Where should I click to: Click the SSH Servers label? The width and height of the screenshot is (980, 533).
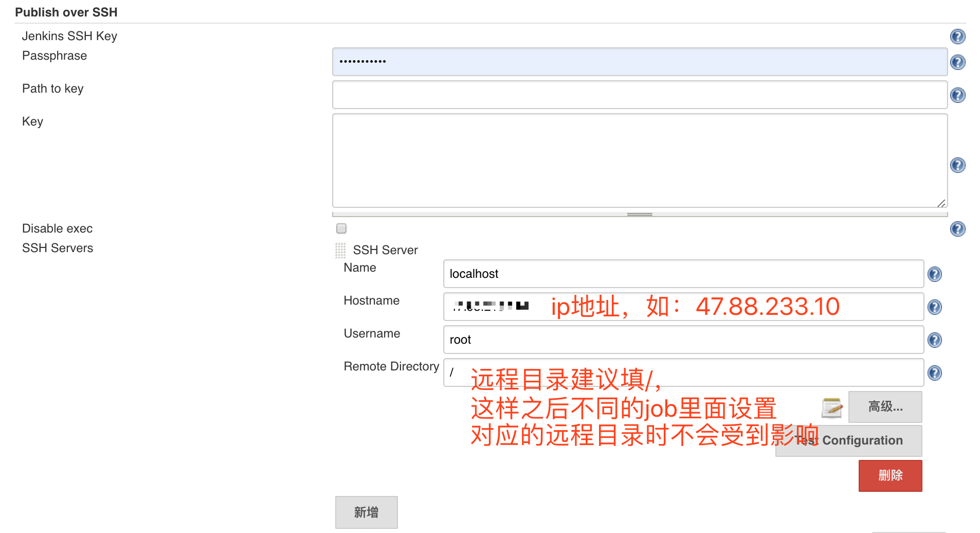58,248
